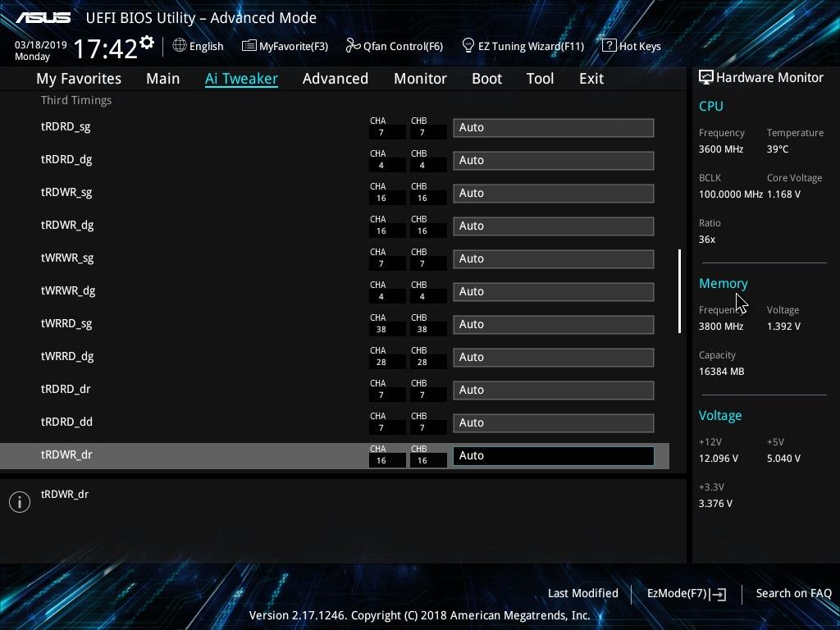Switch to the Boot tab

(x=486, y=78)
